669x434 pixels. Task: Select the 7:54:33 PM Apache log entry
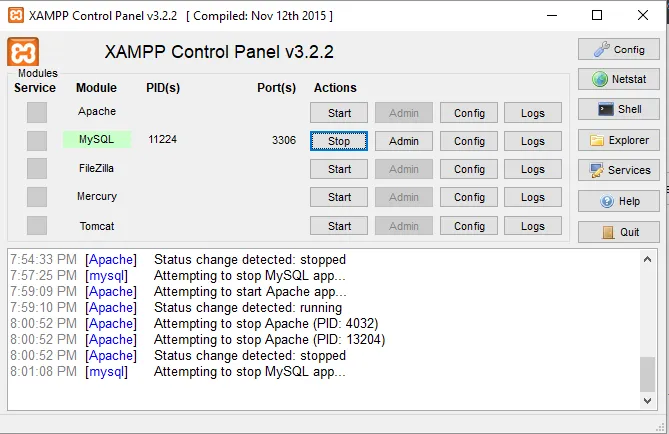coord(178,259)
